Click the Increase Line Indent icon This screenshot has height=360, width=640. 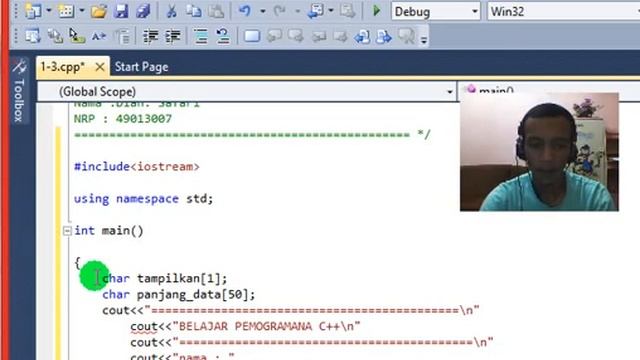173,37
